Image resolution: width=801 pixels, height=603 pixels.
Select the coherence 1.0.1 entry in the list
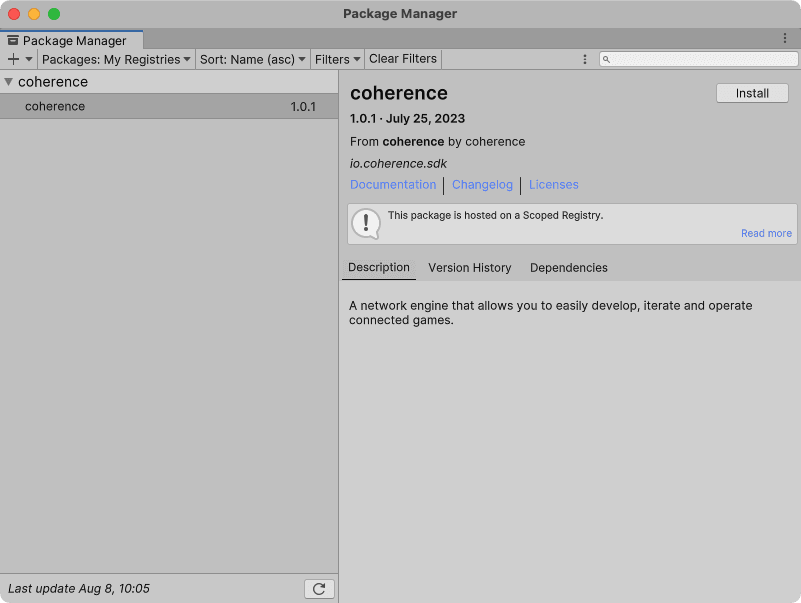point(150,105)
